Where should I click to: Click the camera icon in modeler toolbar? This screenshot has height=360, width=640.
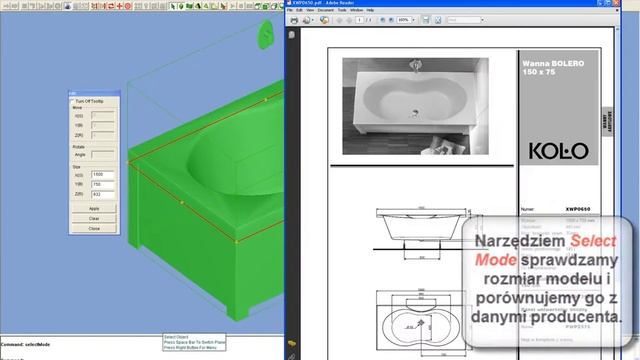67,6
